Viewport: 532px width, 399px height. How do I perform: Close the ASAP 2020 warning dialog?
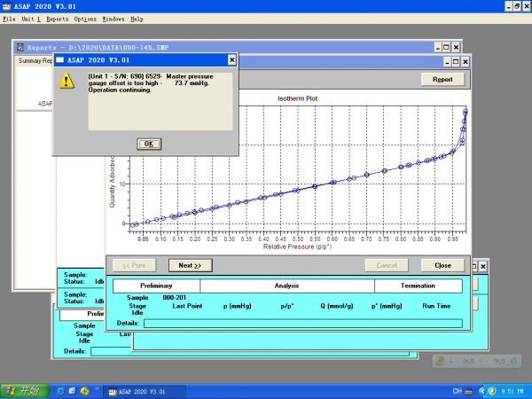pos(231,60)
